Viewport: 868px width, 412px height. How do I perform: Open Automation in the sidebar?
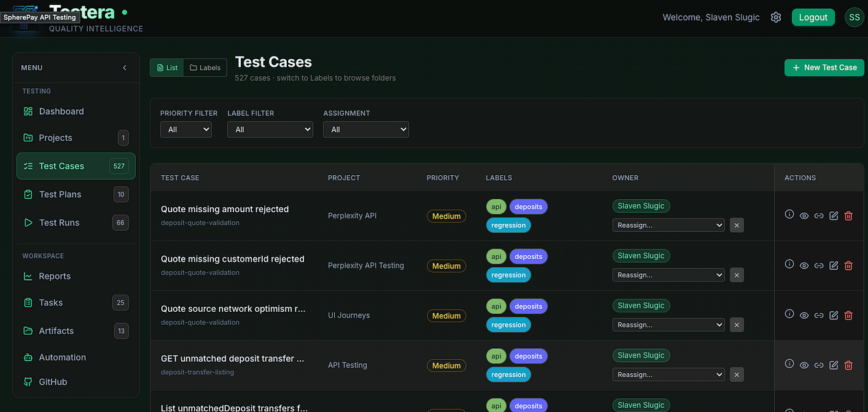pos(75,357)
